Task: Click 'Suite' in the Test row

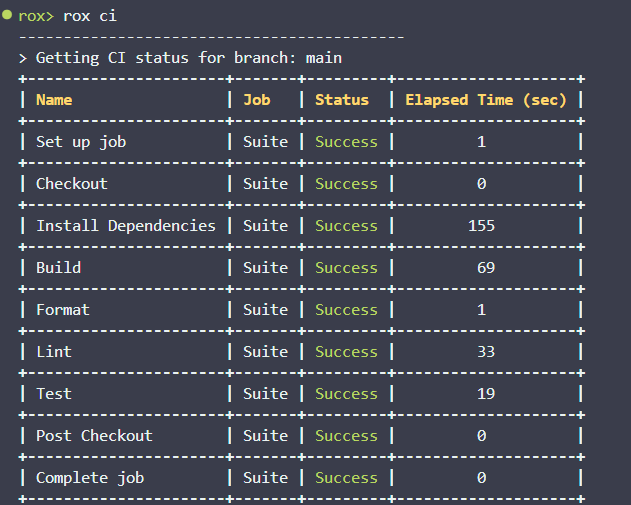Action: pyautogui.click(x=265, y=394)
